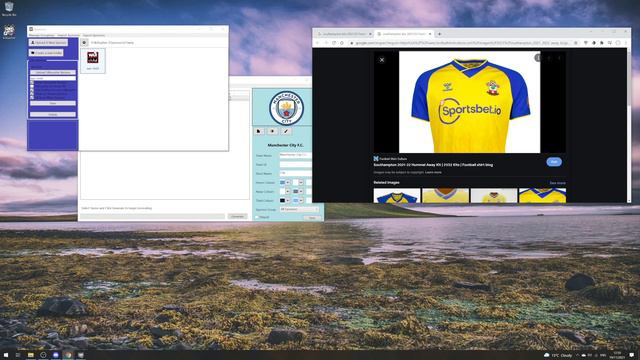Click the Football Shirt Culture source icon
Image resolution: width=640 pixels, height=360 pixels.
[x=376, y=159]
